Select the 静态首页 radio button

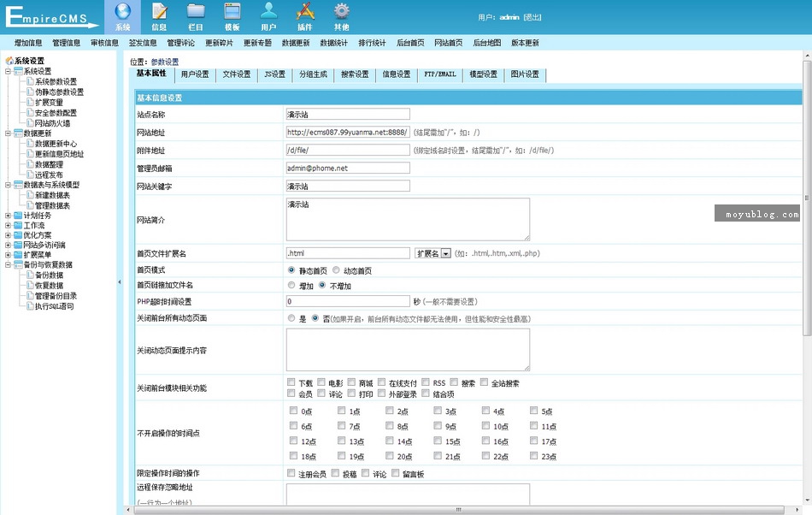pos(291,270)
